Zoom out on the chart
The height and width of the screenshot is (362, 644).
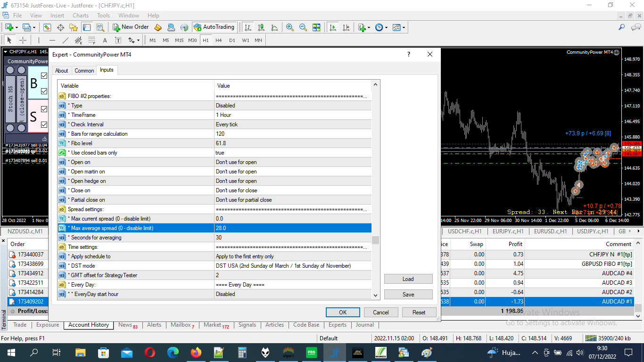(x=303, y=27)
